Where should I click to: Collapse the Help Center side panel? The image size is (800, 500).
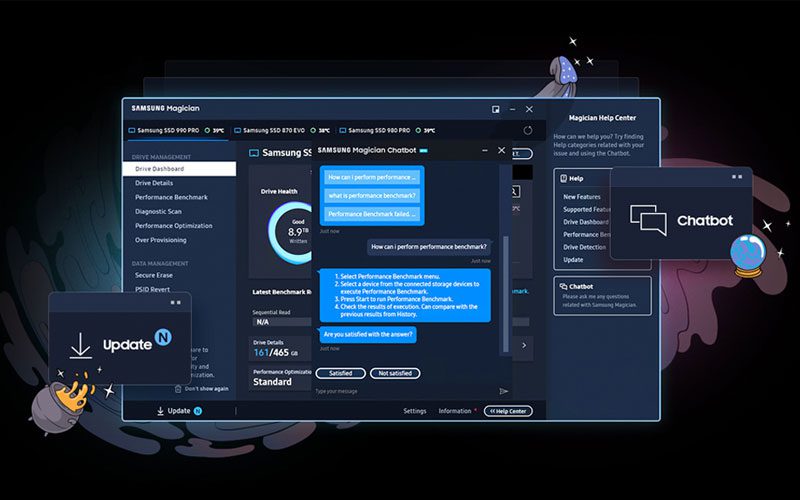(x=508, y=411)
